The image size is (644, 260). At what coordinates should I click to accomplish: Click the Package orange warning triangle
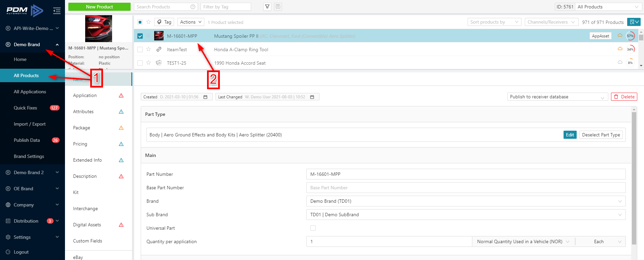[121, 128]
